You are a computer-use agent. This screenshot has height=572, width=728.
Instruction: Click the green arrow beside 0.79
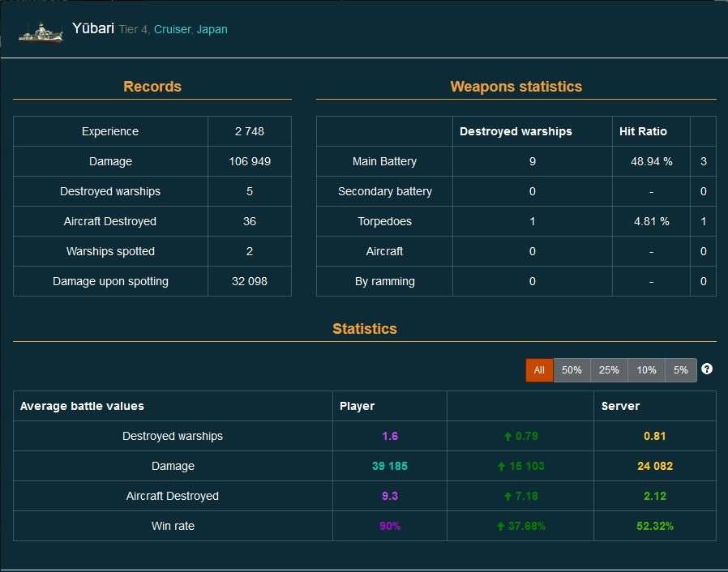(508, 437)
